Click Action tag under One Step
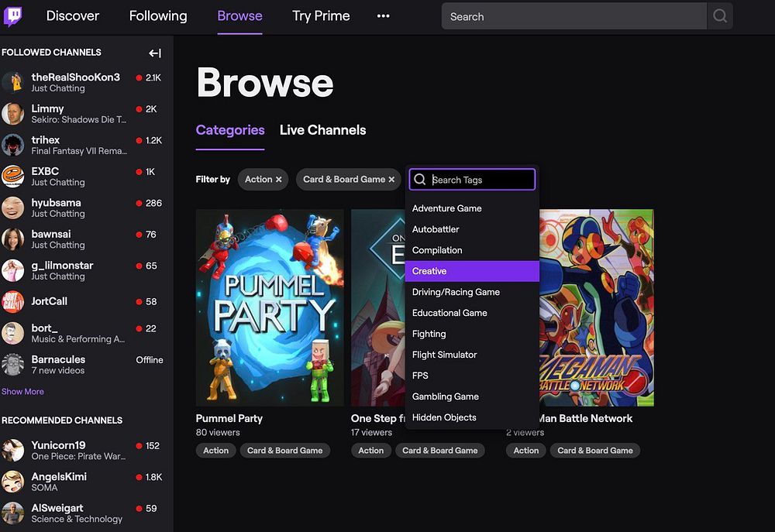This screenshot has height=532, width=775. 371,451
